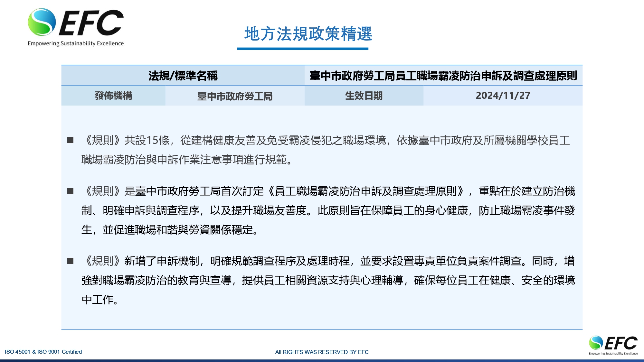
Task: Click the 發佈機構 label cell
Action: coord(113,96)
